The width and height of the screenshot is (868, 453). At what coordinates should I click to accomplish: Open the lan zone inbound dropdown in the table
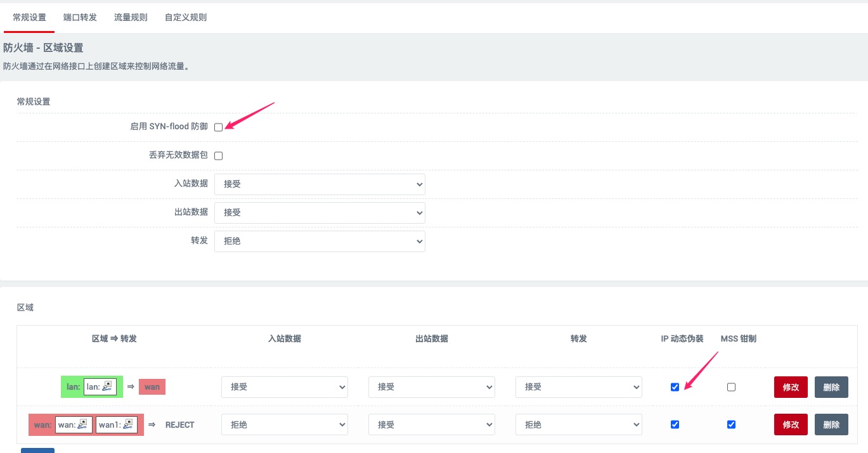click(x=284, y=386)
